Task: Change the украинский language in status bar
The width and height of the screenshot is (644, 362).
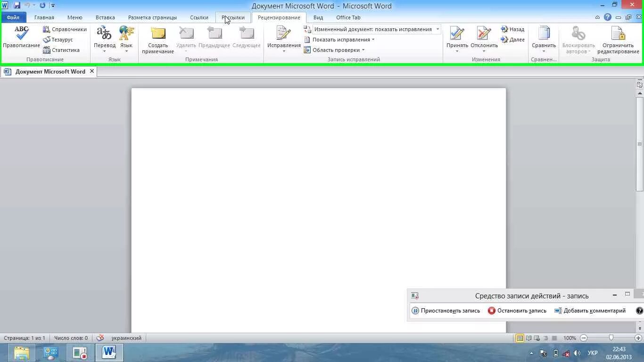Action: [126, 338]
